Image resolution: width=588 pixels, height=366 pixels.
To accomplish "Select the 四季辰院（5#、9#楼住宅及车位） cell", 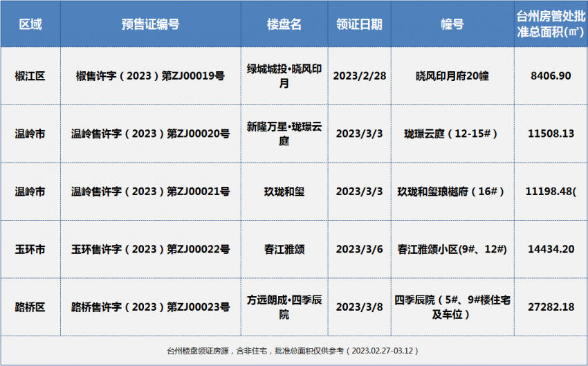I will [x=452, y=306].
